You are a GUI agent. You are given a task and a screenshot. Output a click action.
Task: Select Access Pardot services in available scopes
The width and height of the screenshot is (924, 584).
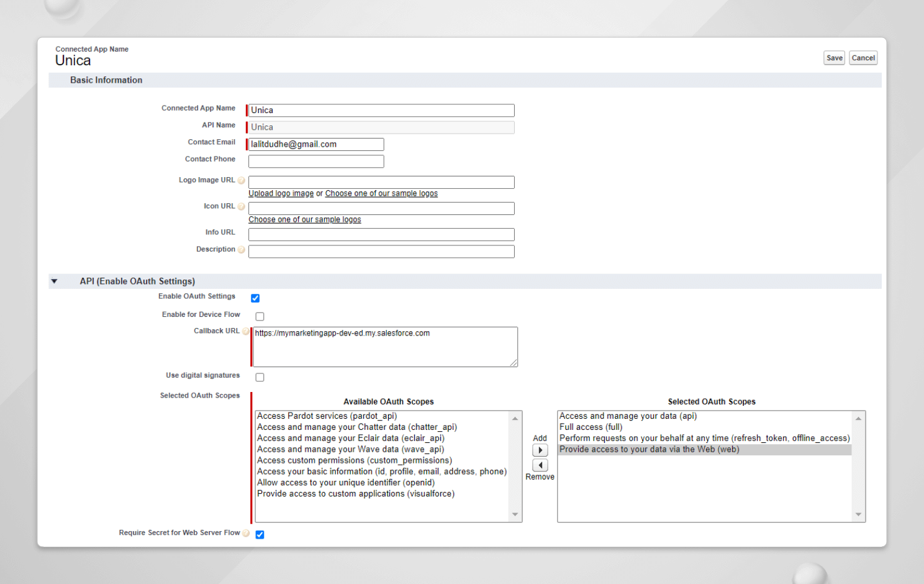327,416
